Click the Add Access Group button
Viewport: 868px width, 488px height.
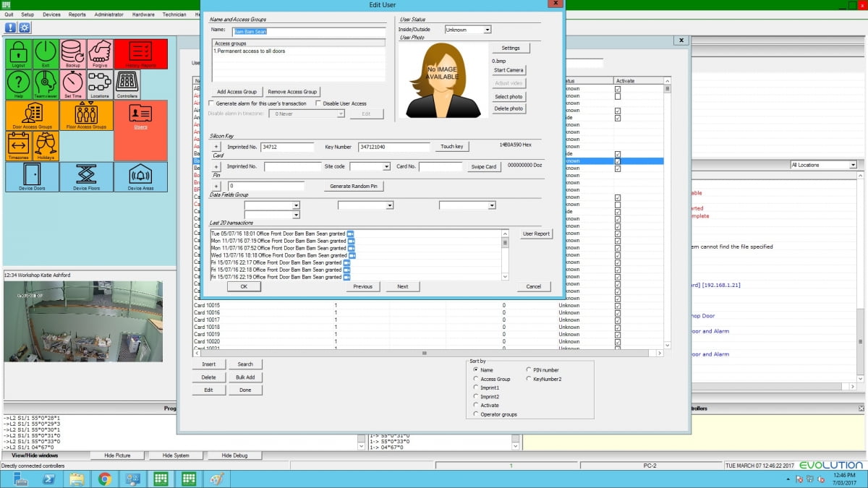[x=237, y=92]
